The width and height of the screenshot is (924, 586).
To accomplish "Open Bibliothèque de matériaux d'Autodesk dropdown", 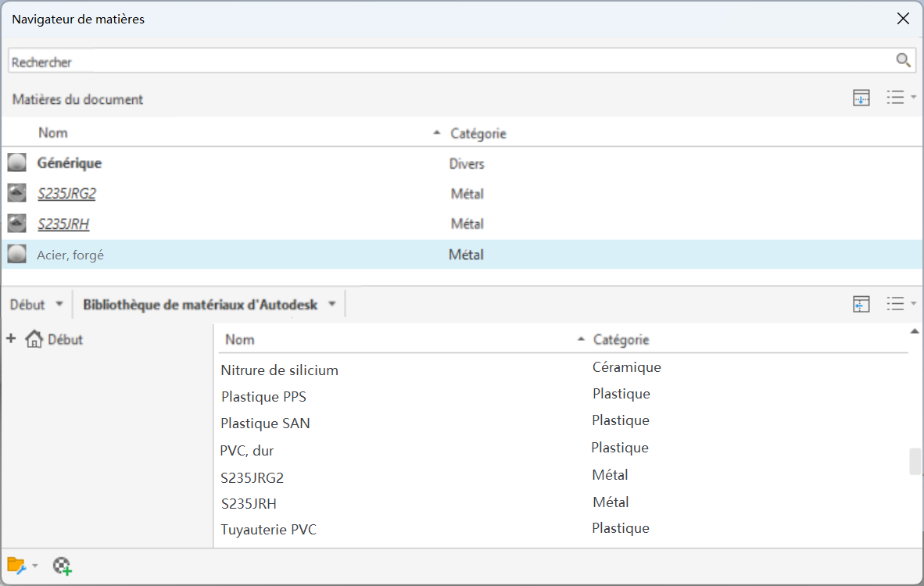I will pyautogui.click(x=331, y=305).
